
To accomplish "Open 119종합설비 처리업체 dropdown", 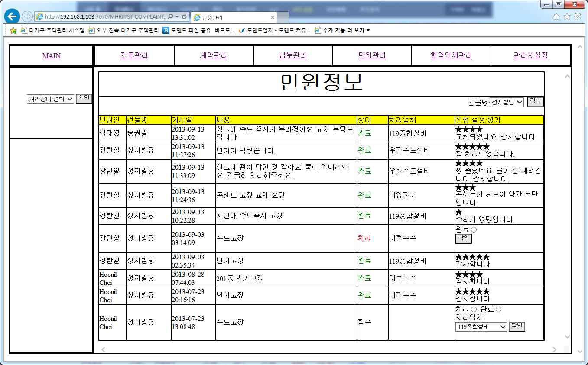I will click(481, 327).
